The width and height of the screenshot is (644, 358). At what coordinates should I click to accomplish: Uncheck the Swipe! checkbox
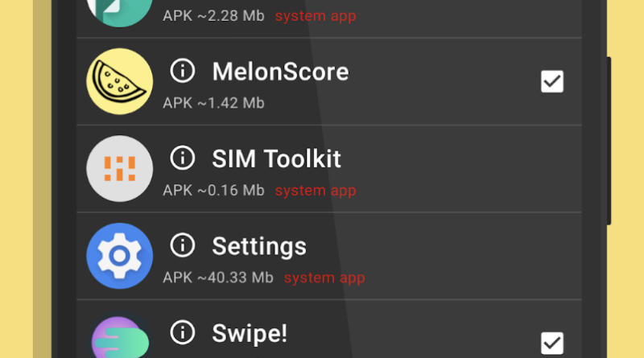coord(552,343)
